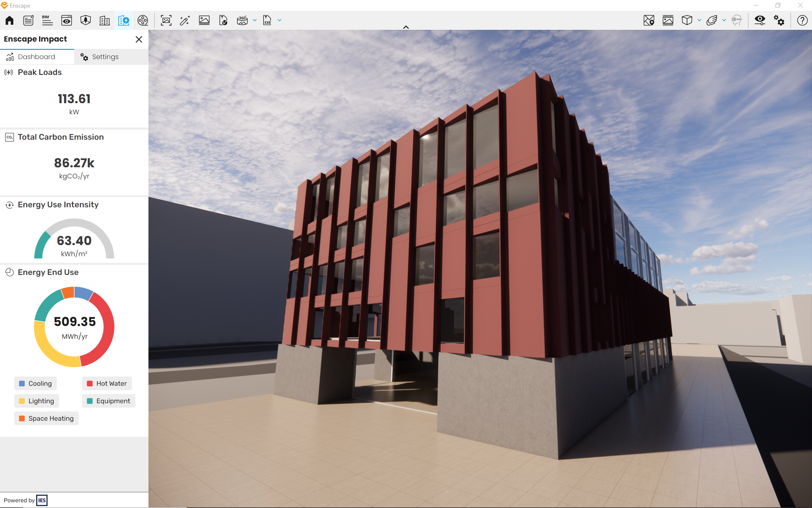Viewport: 812px width, 508px height.
Task: Open the Manage Views eye window icon
Action: pyautogui.click(x=66, y=21)
